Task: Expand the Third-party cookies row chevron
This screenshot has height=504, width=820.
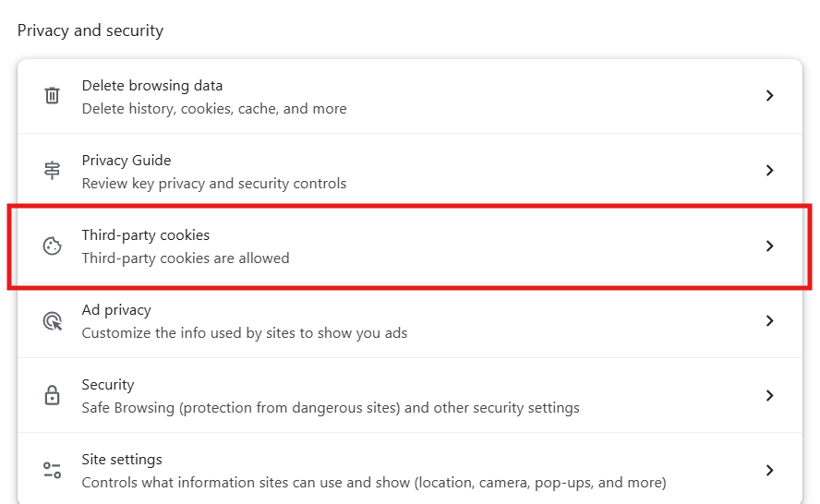Action: pos(769,246)
